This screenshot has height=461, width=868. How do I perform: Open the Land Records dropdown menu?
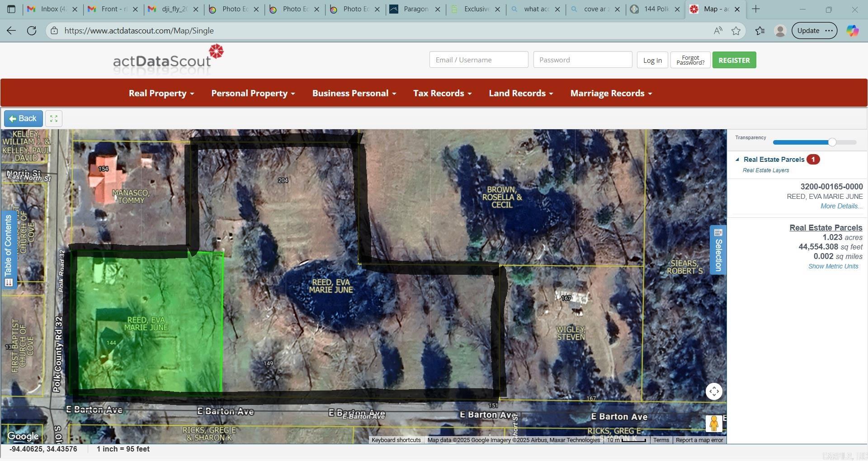pos(521,94)
